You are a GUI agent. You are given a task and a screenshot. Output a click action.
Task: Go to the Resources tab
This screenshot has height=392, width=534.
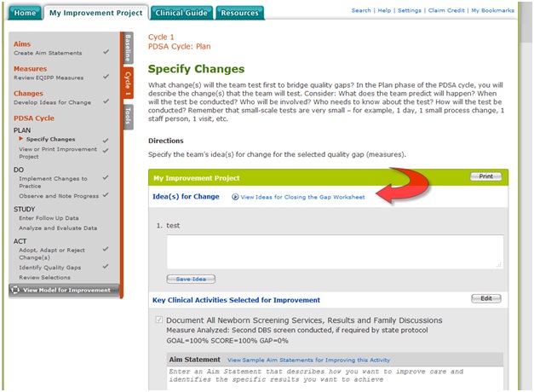click(x=238, y=13)
